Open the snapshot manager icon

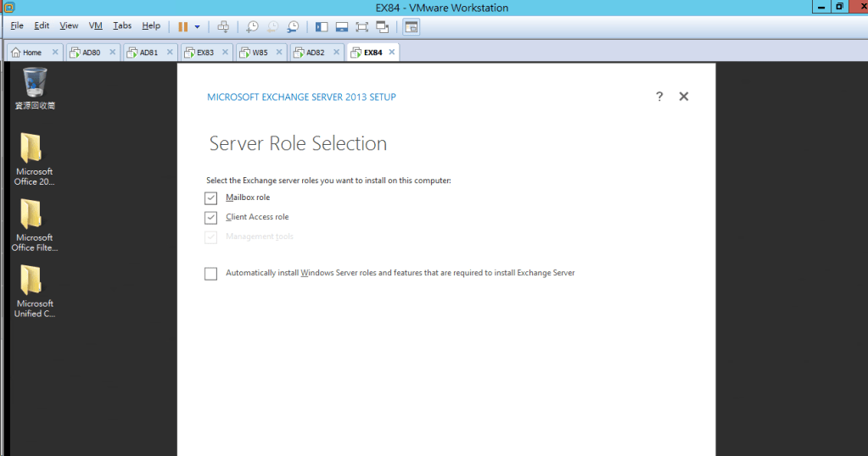pyautogui.click(x=293, y=26)
